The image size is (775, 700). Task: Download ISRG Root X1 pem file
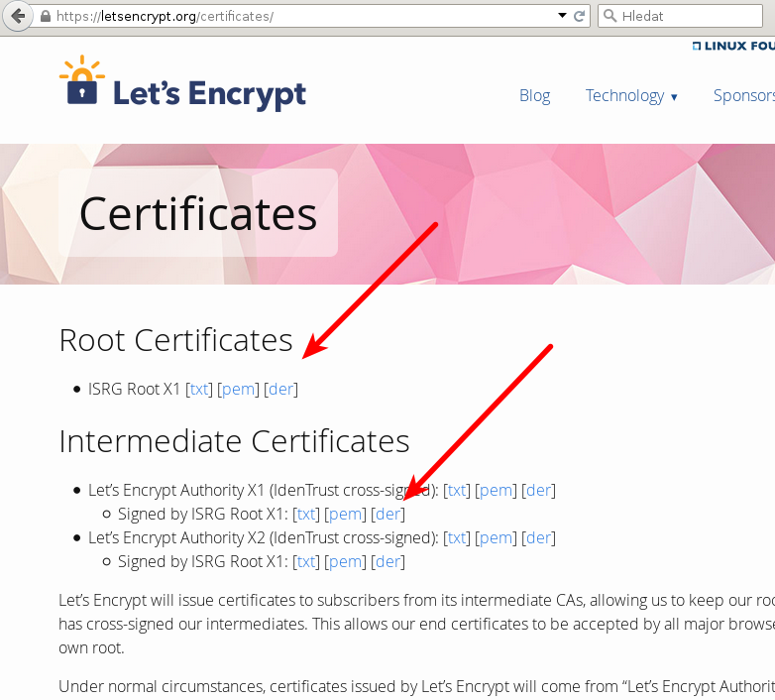[238, 390]
